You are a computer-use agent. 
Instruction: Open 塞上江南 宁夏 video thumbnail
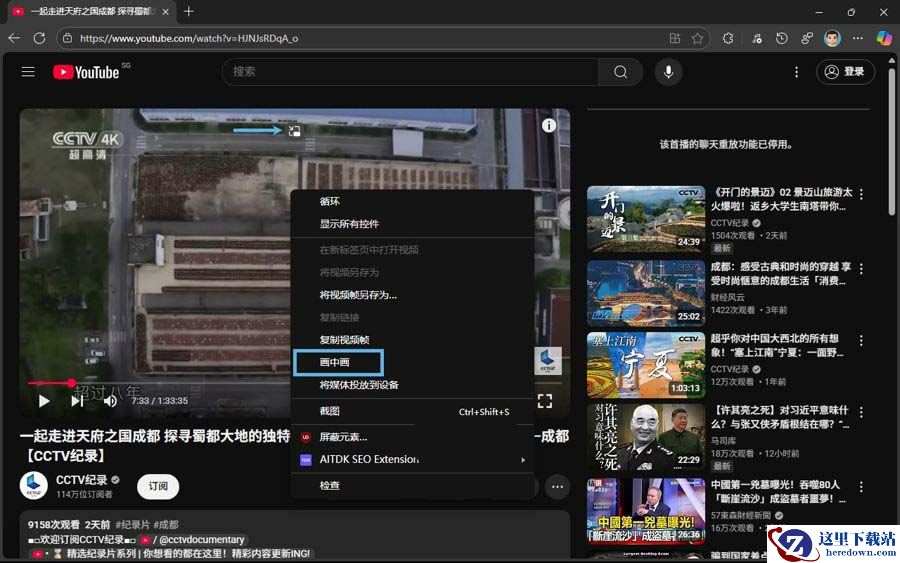tap(646, 365)
